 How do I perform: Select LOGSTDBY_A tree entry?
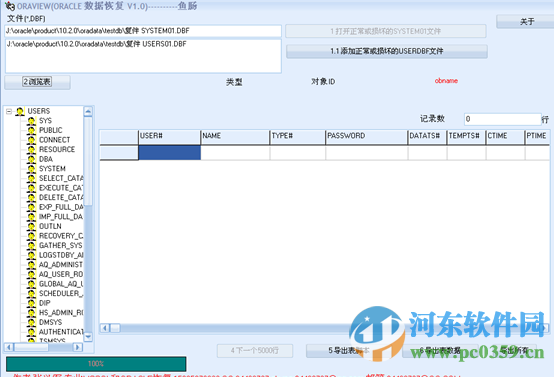click(61, 255)
